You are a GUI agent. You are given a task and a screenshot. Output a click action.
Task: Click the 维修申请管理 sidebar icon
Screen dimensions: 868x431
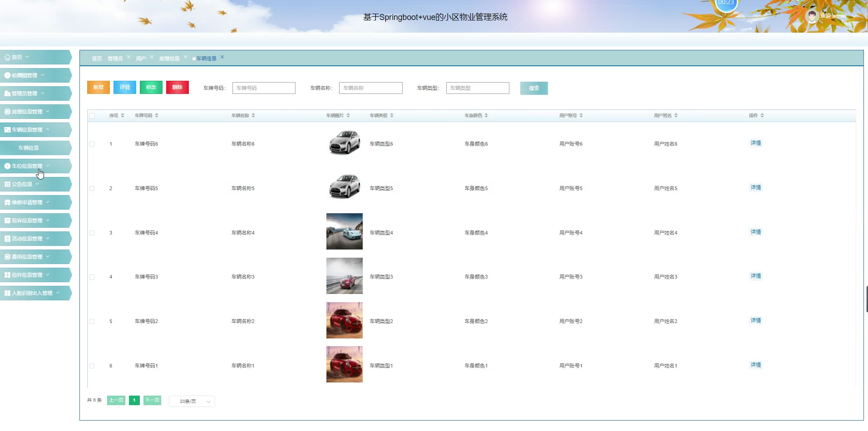tap(7, 202)
